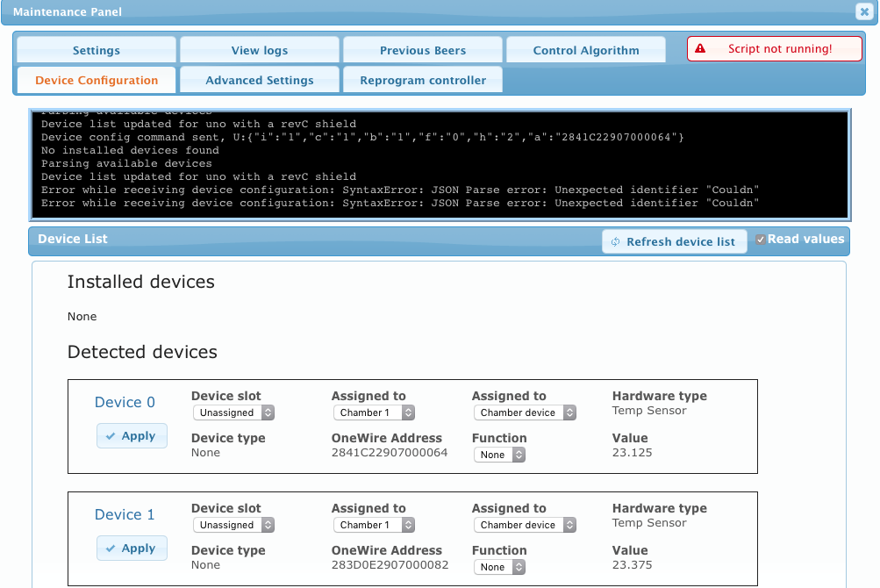Click the Device List header
880x588 pixels.
[73, 239]
